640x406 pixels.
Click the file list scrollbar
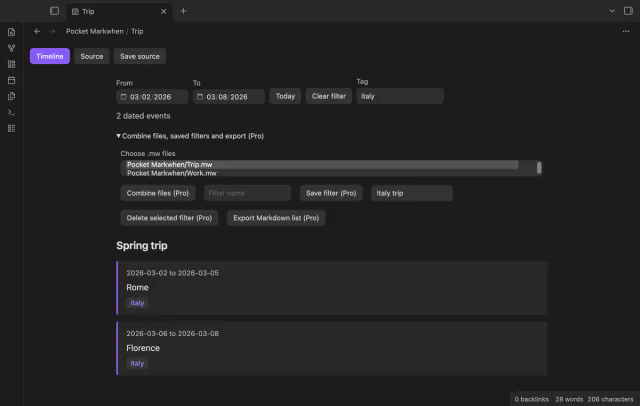pos(539,168)
